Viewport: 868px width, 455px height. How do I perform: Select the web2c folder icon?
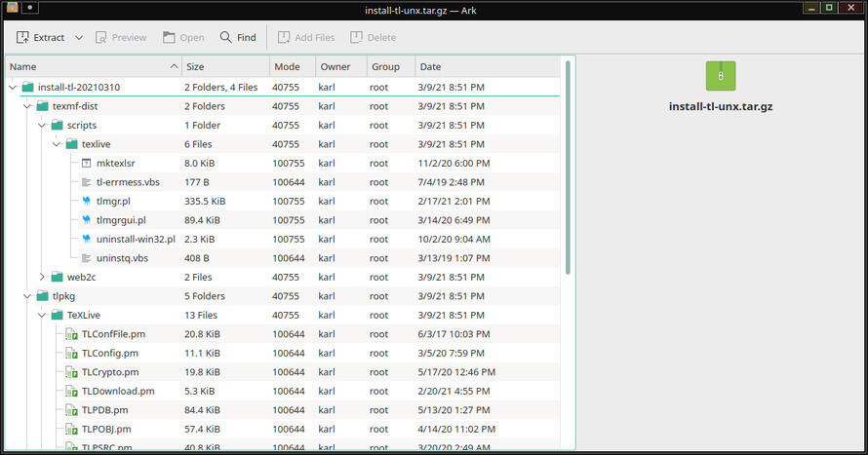57,277
